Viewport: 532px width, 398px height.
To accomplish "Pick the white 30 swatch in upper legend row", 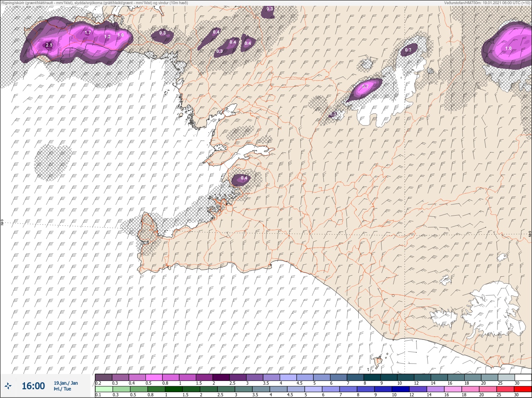I will click(523, 377).
